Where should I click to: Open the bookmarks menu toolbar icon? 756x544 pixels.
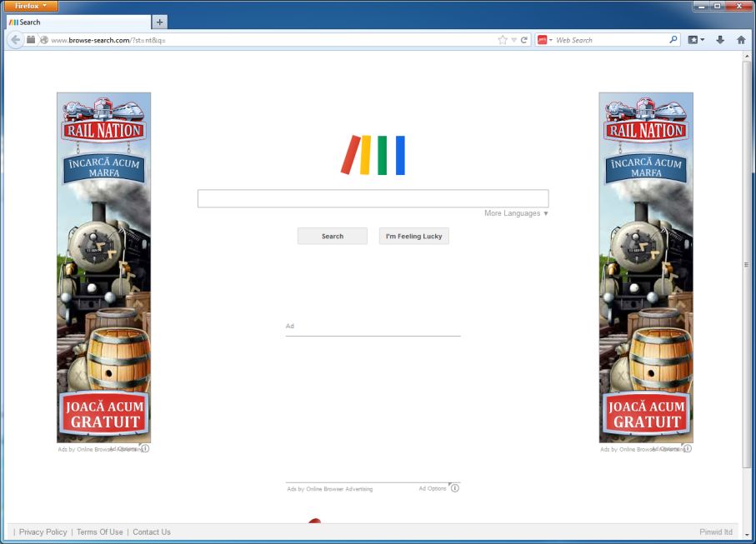(x=696, y=40)
